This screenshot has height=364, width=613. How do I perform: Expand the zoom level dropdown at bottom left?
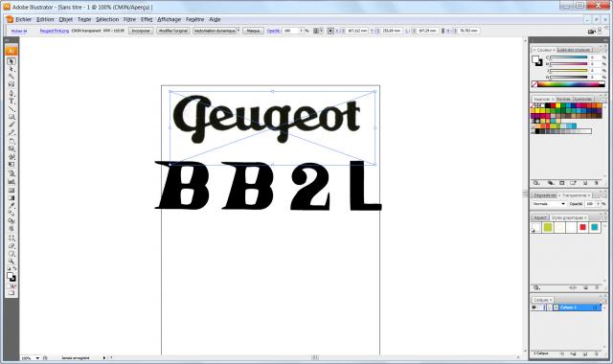(37, 357)
